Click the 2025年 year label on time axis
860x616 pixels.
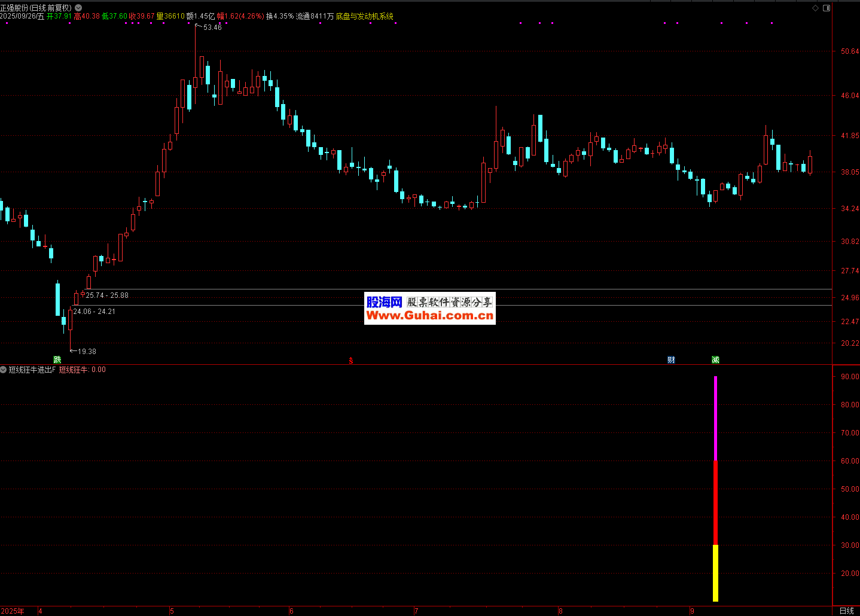(13, 611)
